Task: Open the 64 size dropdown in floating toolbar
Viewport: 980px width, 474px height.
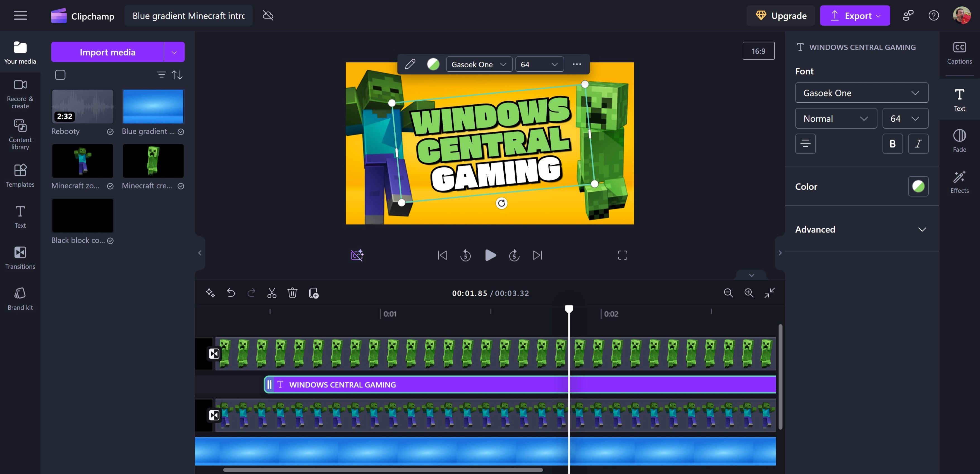Action: tap(539, 64)
